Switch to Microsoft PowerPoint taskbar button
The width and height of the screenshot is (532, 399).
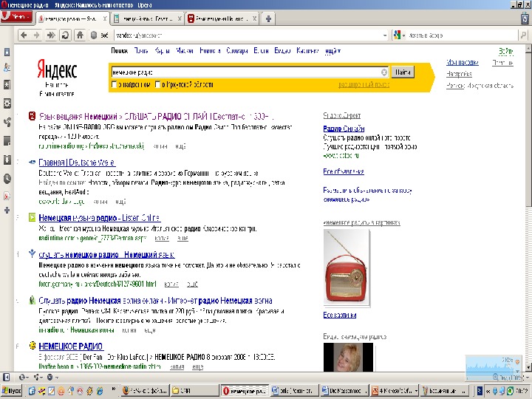[x=395, y=391]
